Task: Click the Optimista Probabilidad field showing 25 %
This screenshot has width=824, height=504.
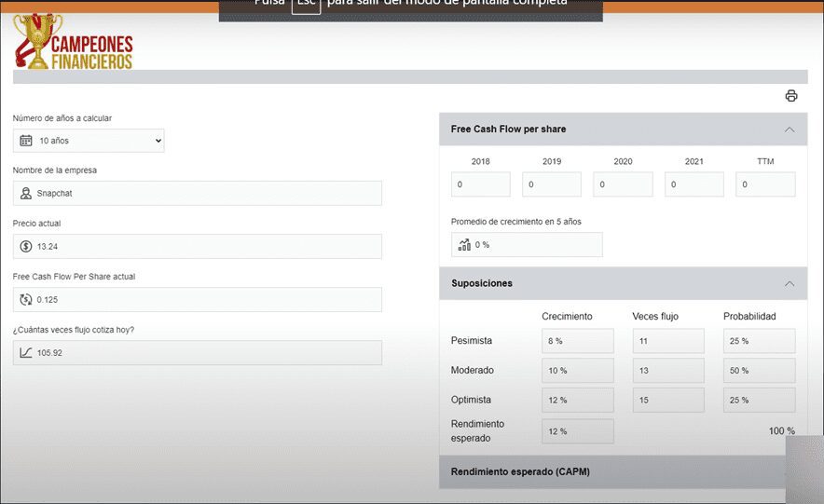Action: 759,401
